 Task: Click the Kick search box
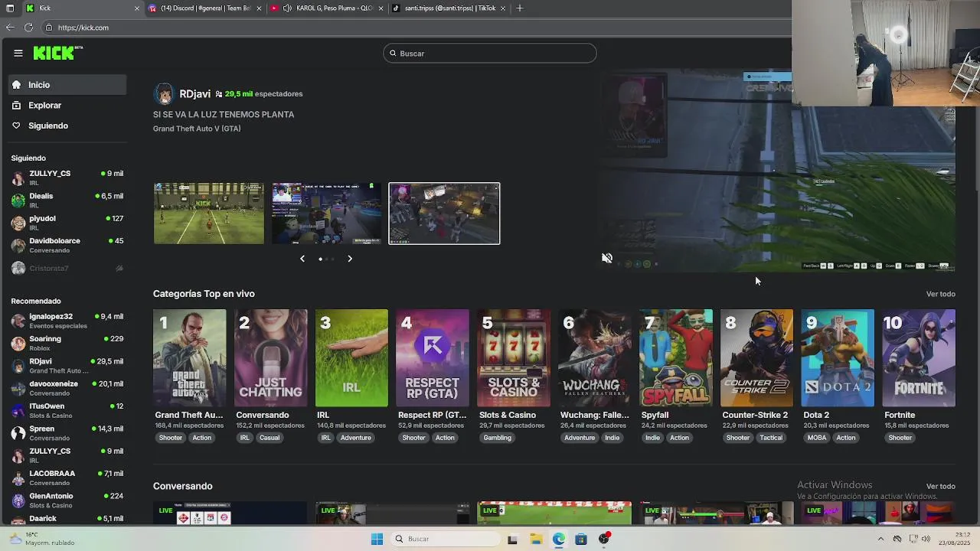490,54
